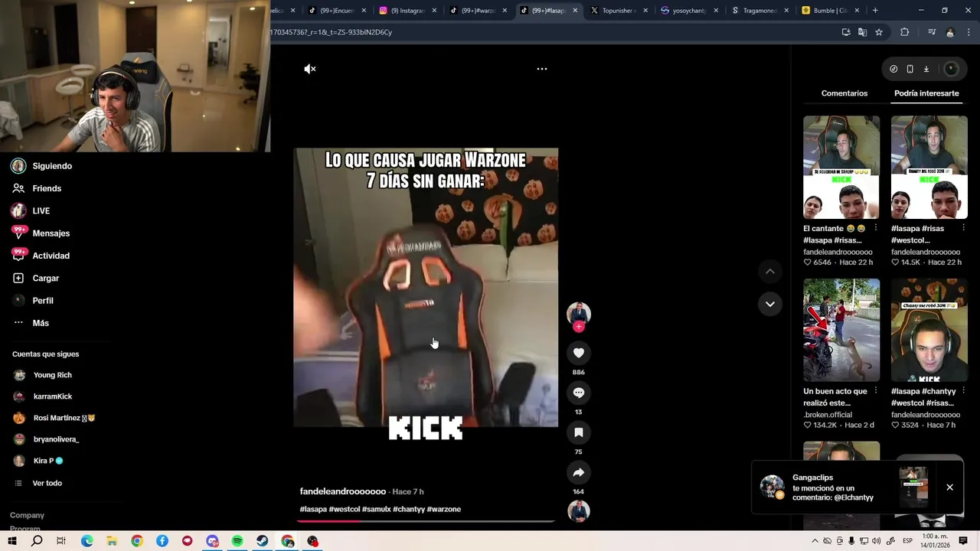Switch to the Topunisher browser tab

click(620, 11)
